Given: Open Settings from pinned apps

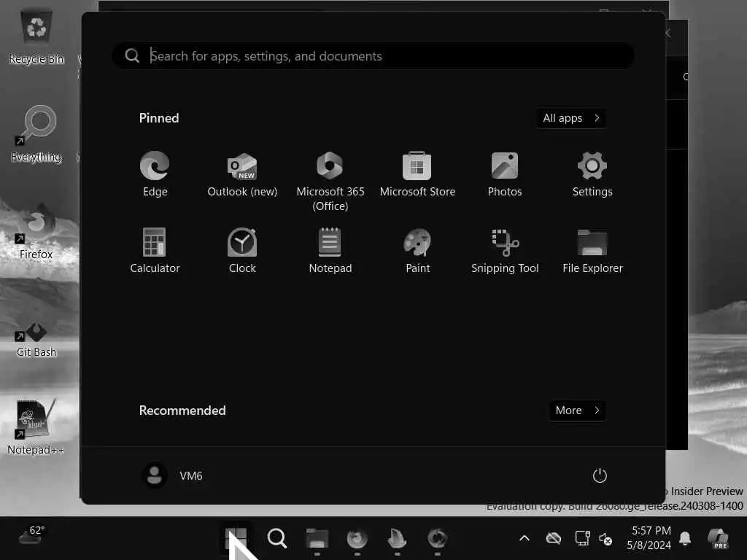Looking at the screenshot, I should click(x=592, y=174).
